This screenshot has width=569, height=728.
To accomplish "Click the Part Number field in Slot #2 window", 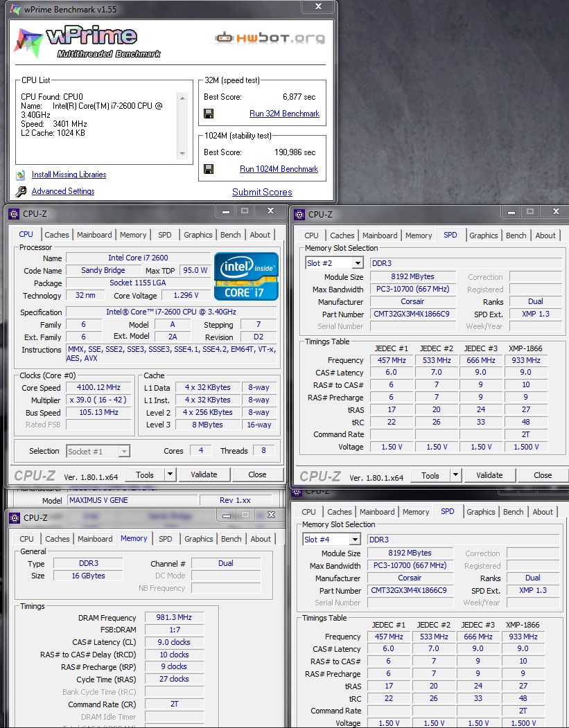I will 412,314.
